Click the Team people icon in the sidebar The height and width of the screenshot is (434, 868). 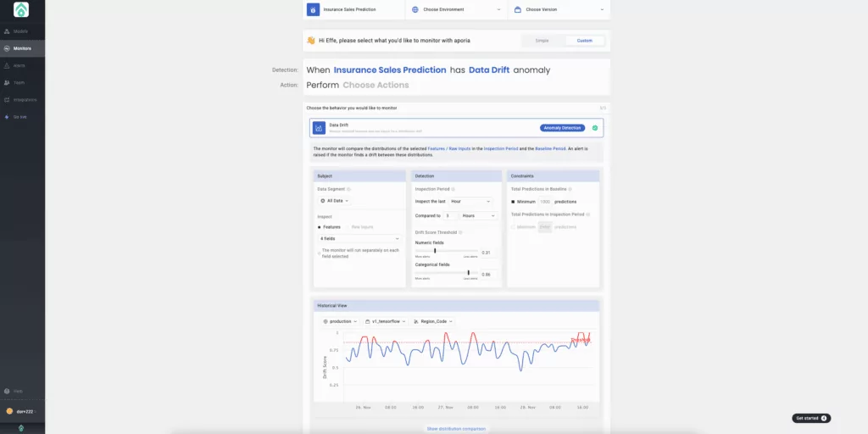[7, 82]
